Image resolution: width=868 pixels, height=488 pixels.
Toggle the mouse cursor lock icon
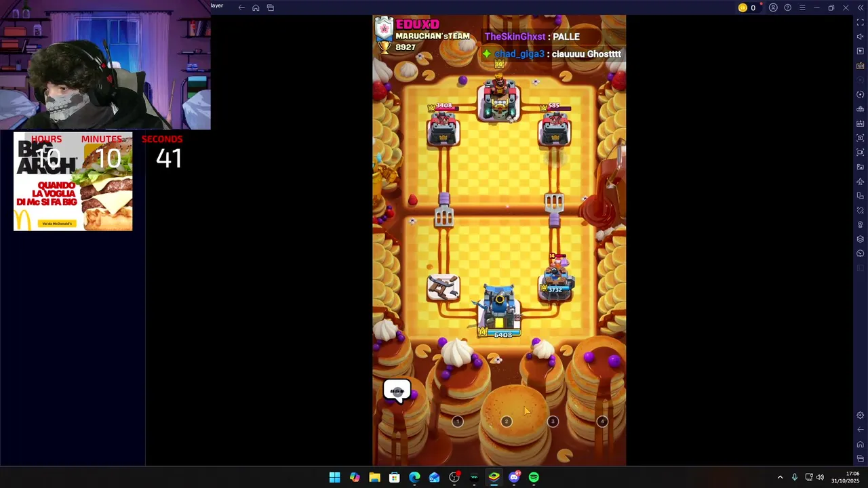click(860, 52)
